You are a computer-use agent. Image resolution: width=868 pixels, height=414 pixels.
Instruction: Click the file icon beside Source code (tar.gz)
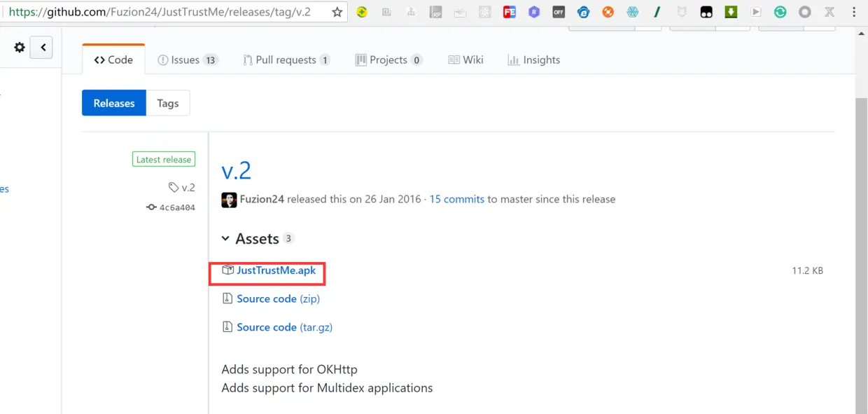(x=227, y=327)
